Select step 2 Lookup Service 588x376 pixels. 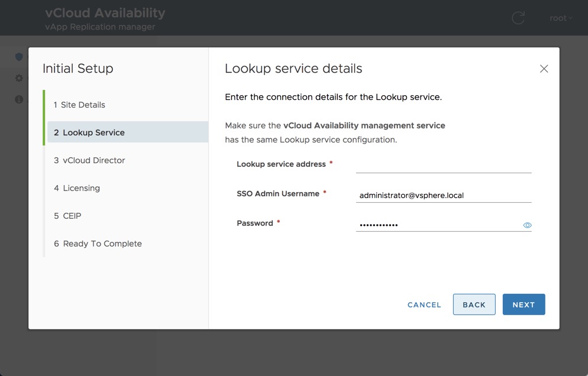pyautogui.click(x=93, y=132)
